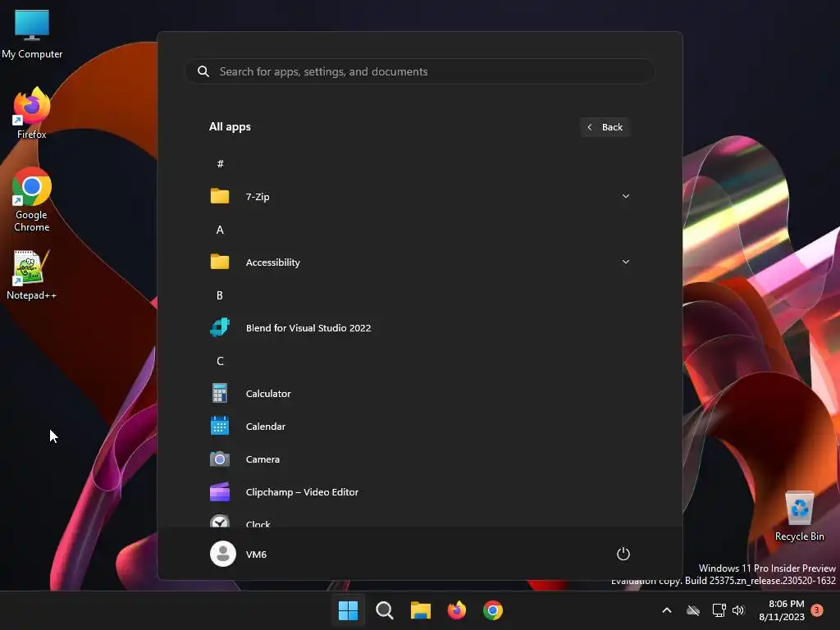Select Recycle Bin desktop icon
This screenshot has height=630, width=840.
[x=799, y=517]
